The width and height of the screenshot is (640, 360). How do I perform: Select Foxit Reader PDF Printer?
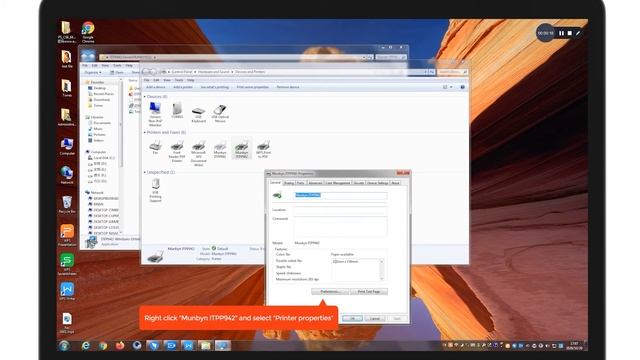[177, 151]
